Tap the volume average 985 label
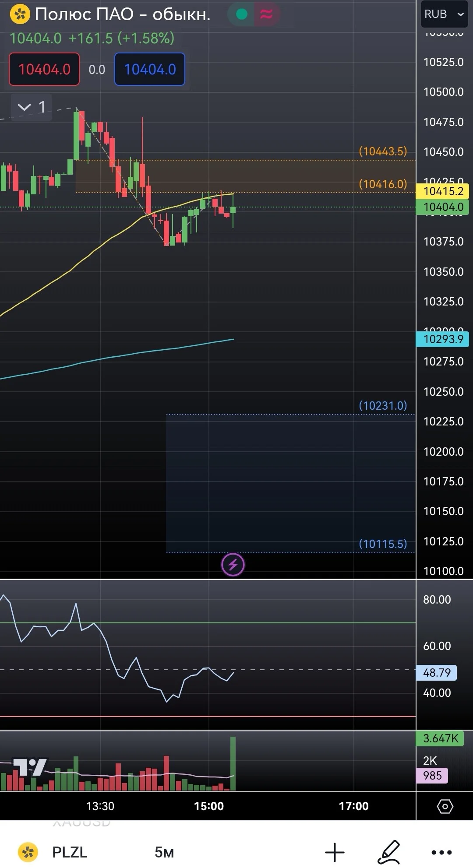Image resolution: width=473 pixels, height=868 pixels. (432, 775)
